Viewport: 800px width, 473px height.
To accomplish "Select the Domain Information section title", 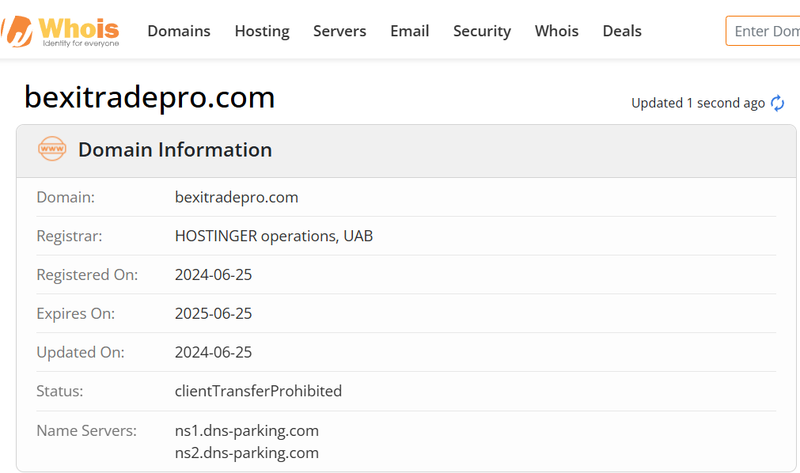I will point(175,150).
